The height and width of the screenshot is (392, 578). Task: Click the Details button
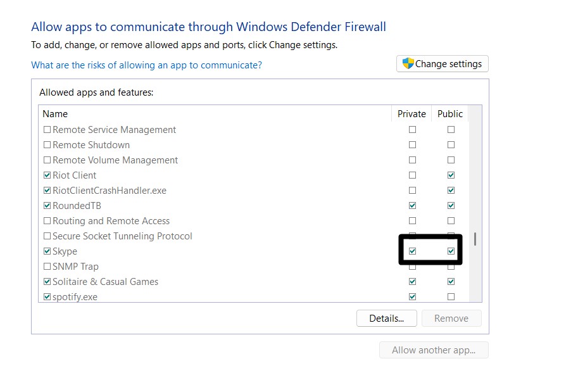pos(386,319)
